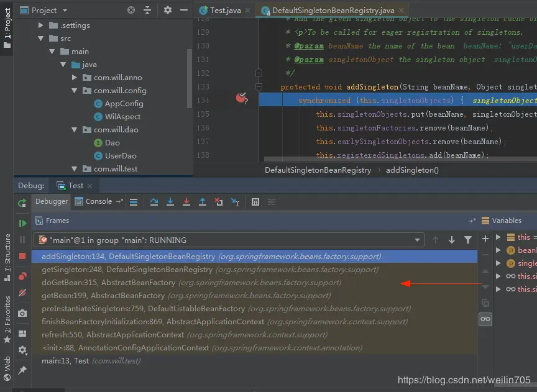Viewport: 537px width, 392px height.
Task: Close the Test debug session tab
Action: (x=89, y=186)
